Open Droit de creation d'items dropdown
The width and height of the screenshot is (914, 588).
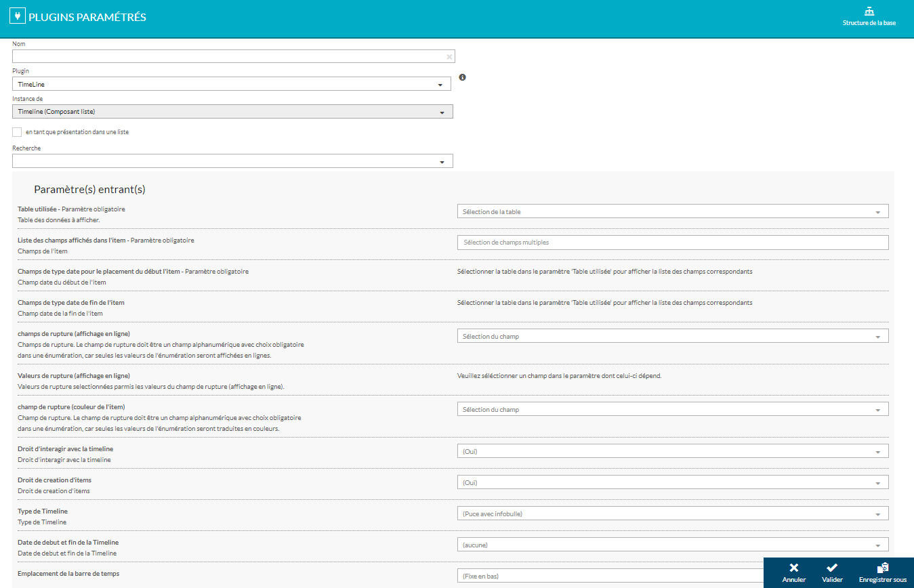[672, 483]
